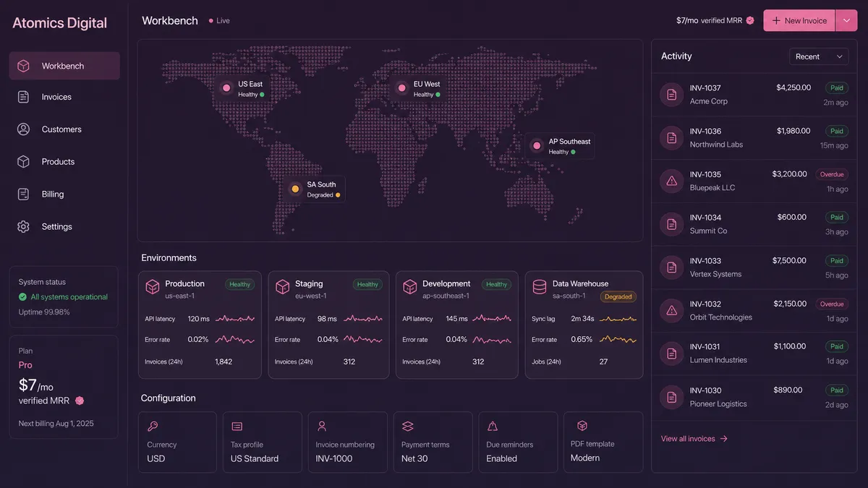Click the $7,500.00 amount for Vertex Systems

[x=789, y=260]
